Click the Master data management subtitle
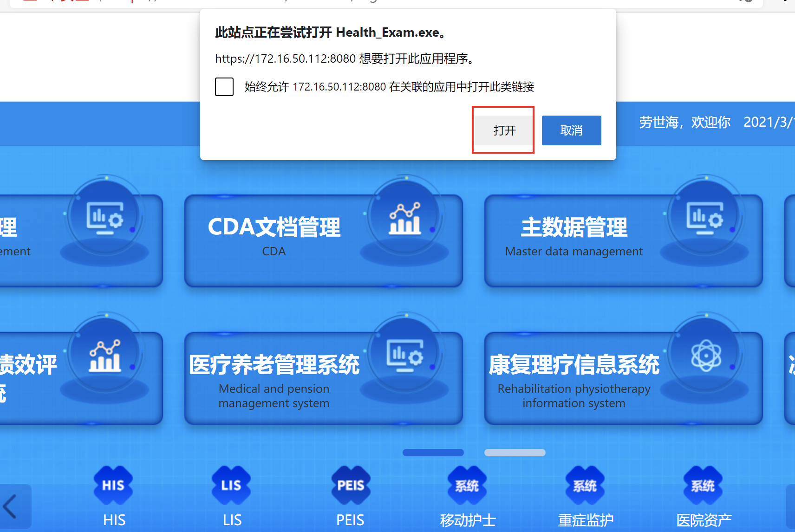Image resolution: width=795 pixels, height=532 pixels. click(x=574, y=251)
